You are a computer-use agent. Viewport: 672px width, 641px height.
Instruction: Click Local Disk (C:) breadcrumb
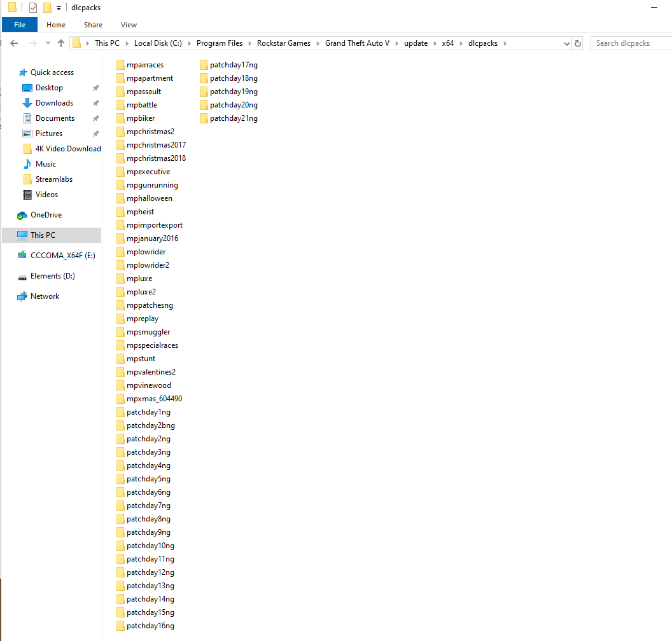[158, 43]
